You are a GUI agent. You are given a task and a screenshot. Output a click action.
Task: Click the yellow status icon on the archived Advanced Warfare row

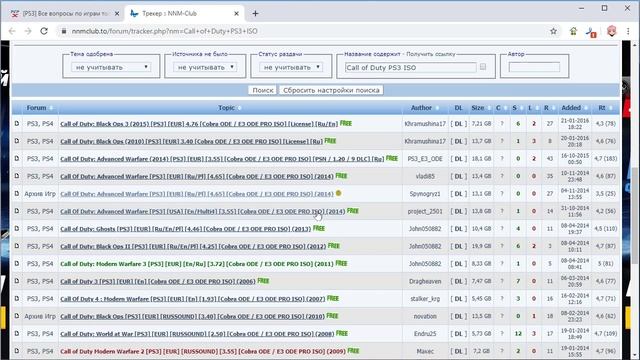[338, 193]
